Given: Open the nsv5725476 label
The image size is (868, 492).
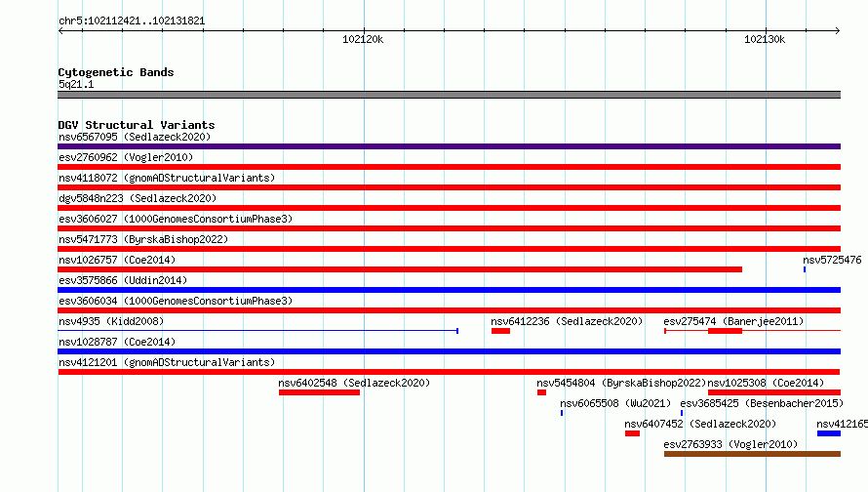Looking at the screenshot, I should [832, 260].
